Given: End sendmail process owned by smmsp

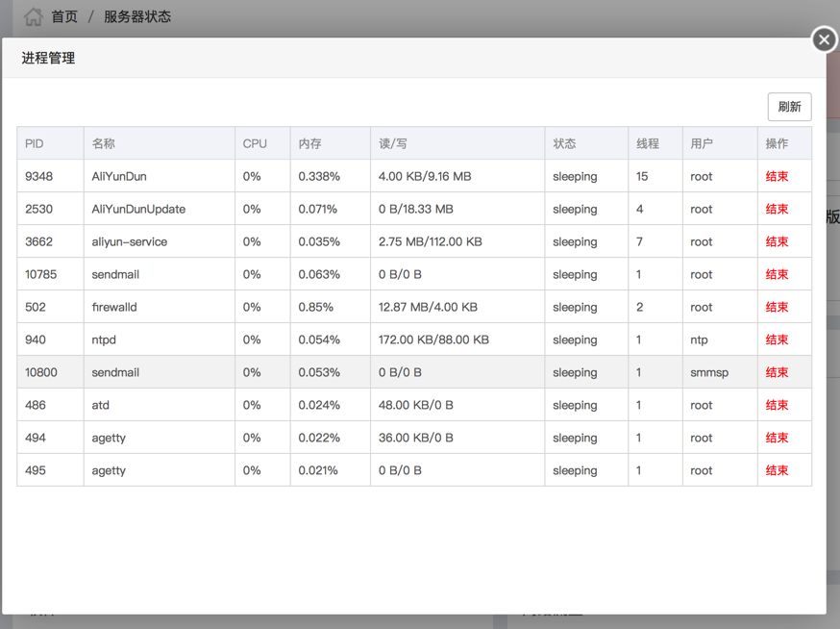Looking at the screenshot, I should (777, 372).
